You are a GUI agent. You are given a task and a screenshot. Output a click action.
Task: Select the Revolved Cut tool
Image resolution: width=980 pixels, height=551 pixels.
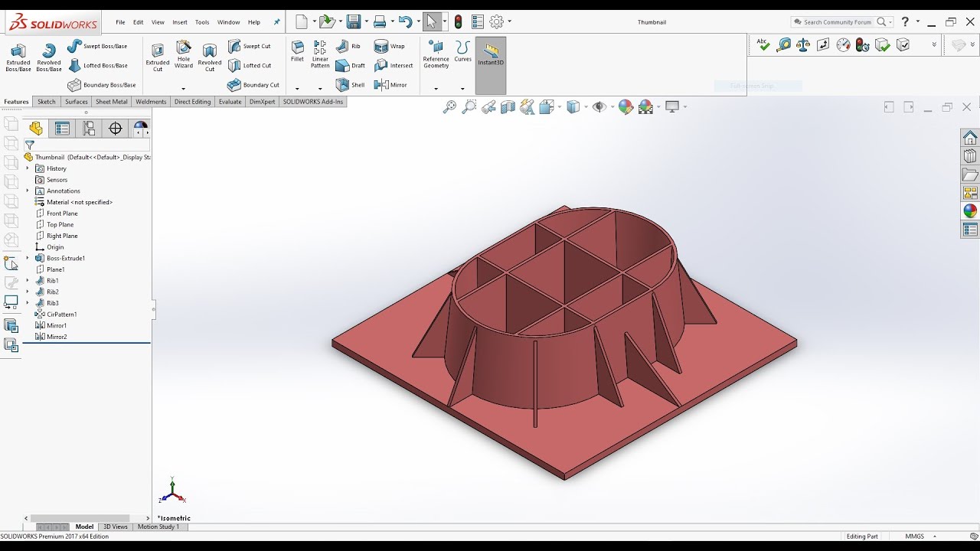click(x=210, y=57)
